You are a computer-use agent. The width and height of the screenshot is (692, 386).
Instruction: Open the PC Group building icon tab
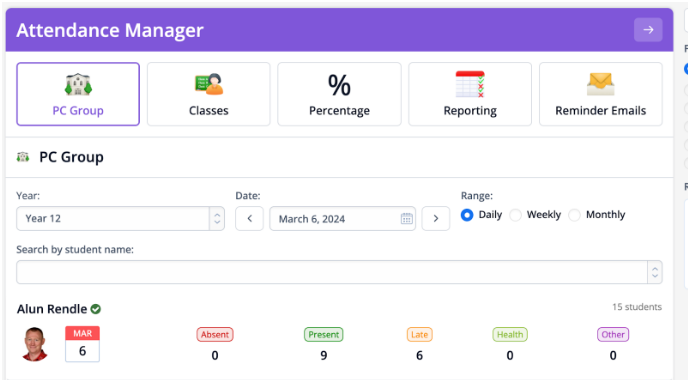78,84
